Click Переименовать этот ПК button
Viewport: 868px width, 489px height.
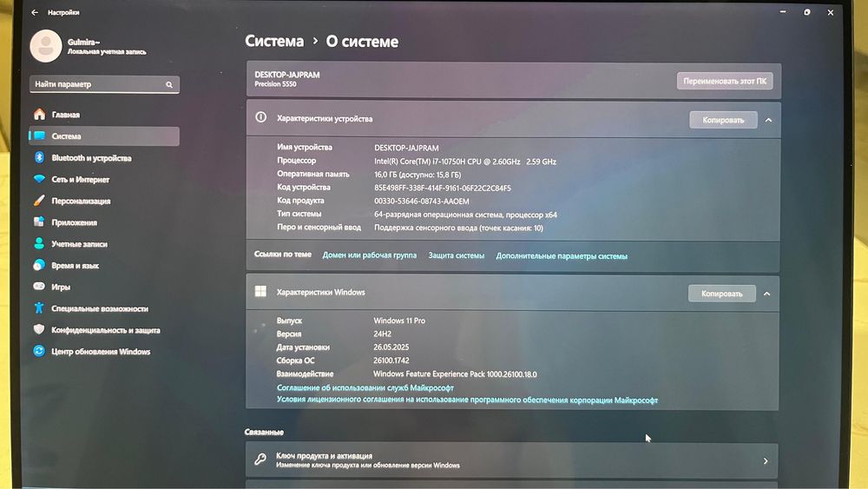725,81
